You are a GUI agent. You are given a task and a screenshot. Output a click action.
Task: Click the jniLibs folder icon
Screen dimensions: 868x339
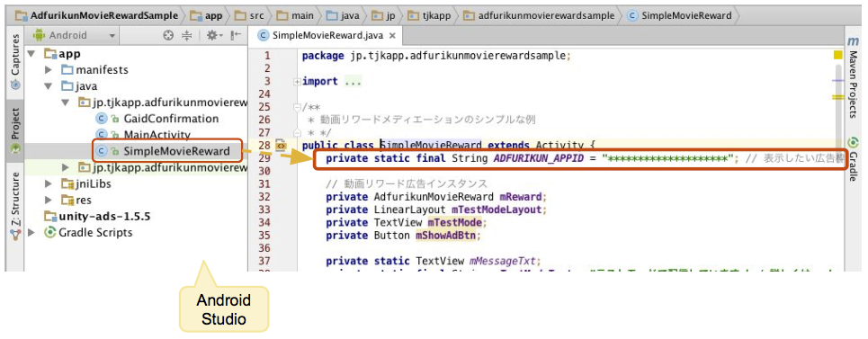click(x=67, y=184)
